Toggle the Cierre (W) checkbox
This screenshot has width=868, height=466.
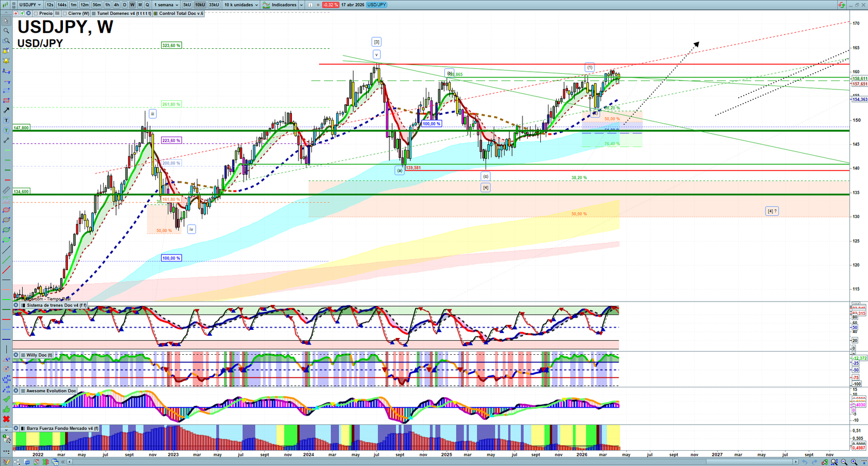click(x=65, y=14)
